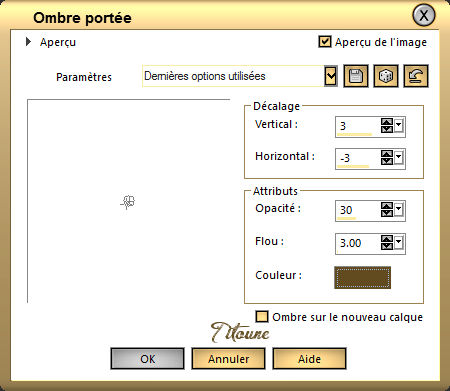This screenshot has height=391, width=450.
Task: Enable Ombre sur le nouveau calque checkbox
Action: coord(262,317)
